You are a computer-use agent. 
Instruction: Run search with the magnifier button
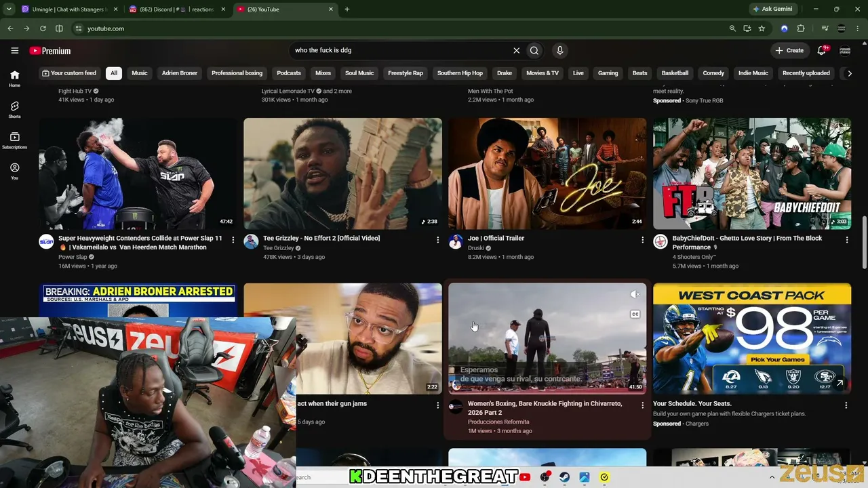(x=534, y=50)
